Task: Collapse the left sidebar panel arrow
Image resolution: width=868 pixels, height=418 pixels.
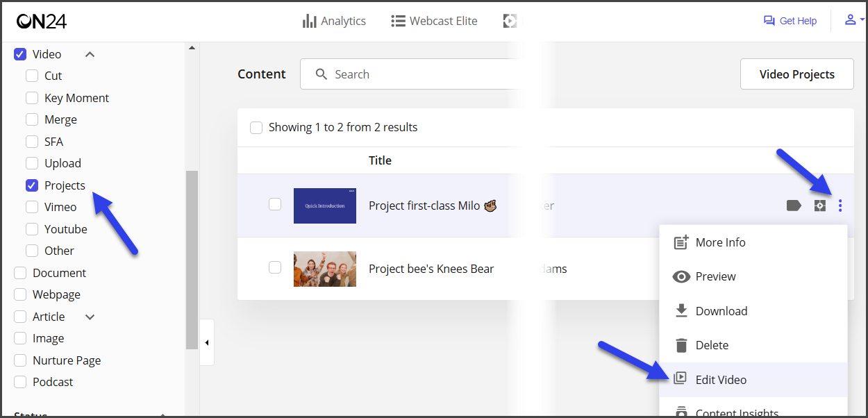Action: [207, 342]
